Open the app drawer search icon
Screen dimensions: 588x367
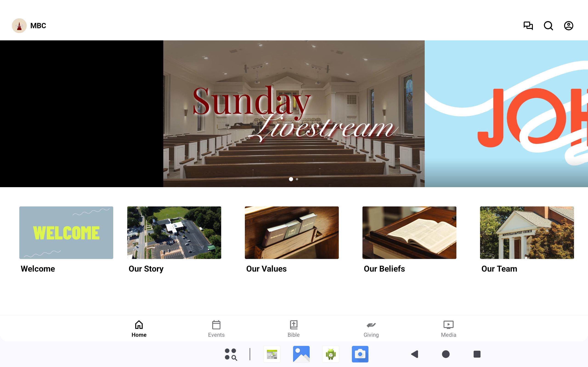[x=231, y=354]
